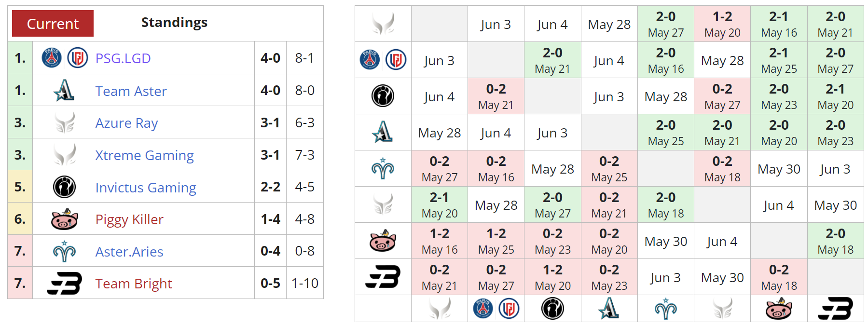
Task: Click the Aster.Aries ram logo in the standings
Action: (x=64, y=251)
